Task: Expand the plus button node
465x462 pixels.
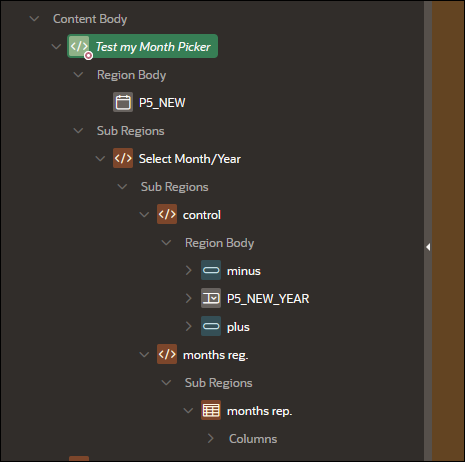Action: [x=189, y=326]
